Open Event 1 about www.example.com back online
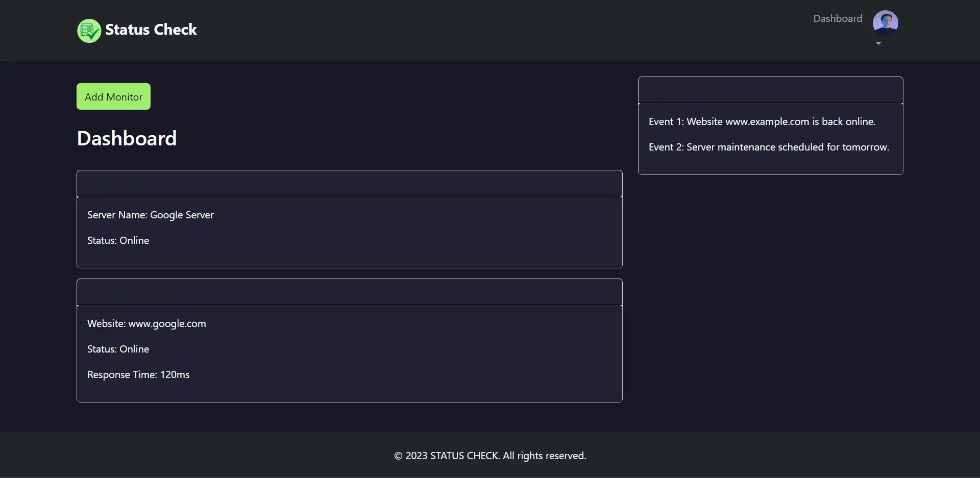980x478 pixels. coord(762,121)
